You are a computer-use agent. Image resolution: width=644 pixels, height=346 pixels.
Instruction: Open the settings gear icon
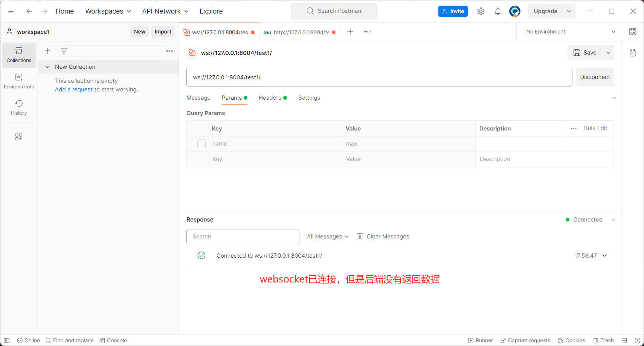pyautogui.click(x=481, y=11)
